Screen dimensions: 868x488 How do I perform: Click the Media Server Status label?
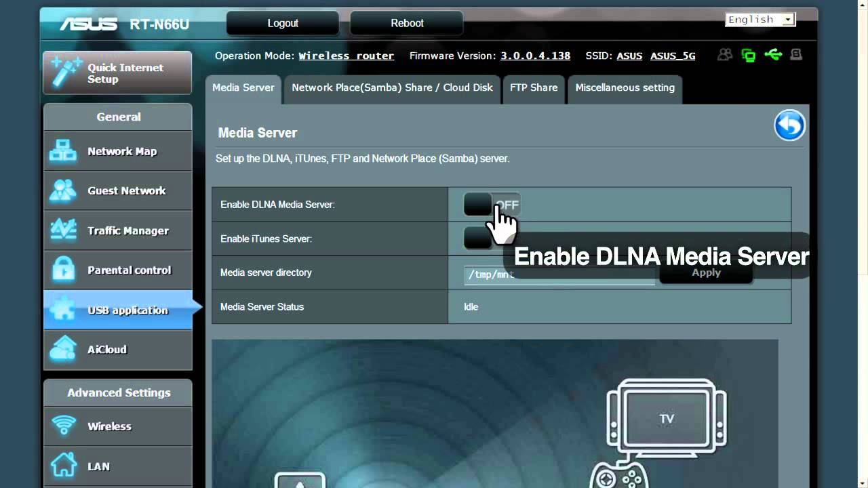coord(262,307)
